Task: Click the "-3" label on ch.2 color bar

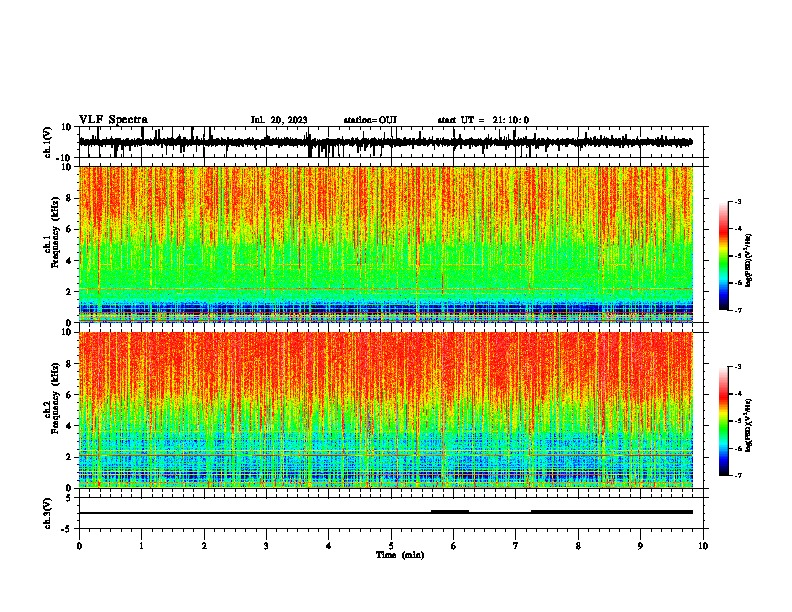Action: tap(738, 367)
